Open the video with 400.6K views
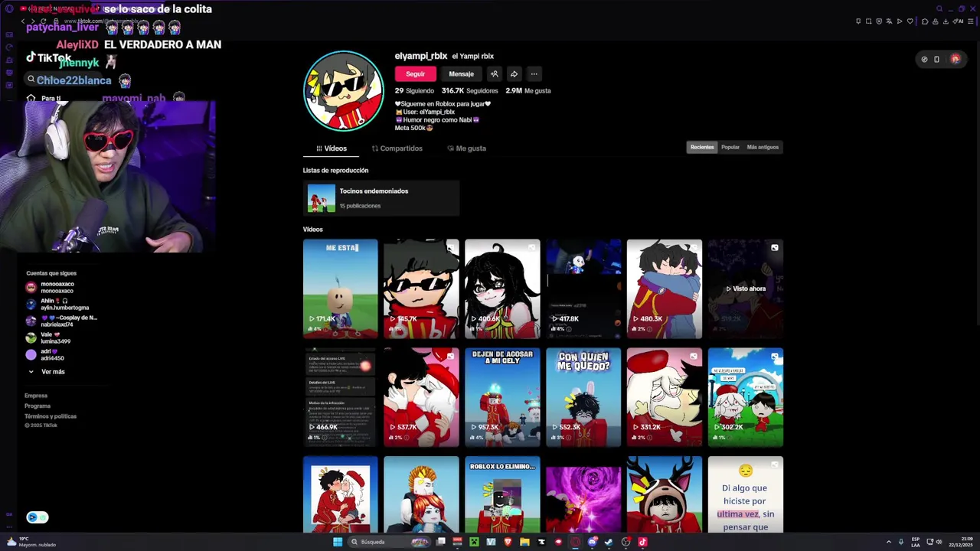 (502, 289)
